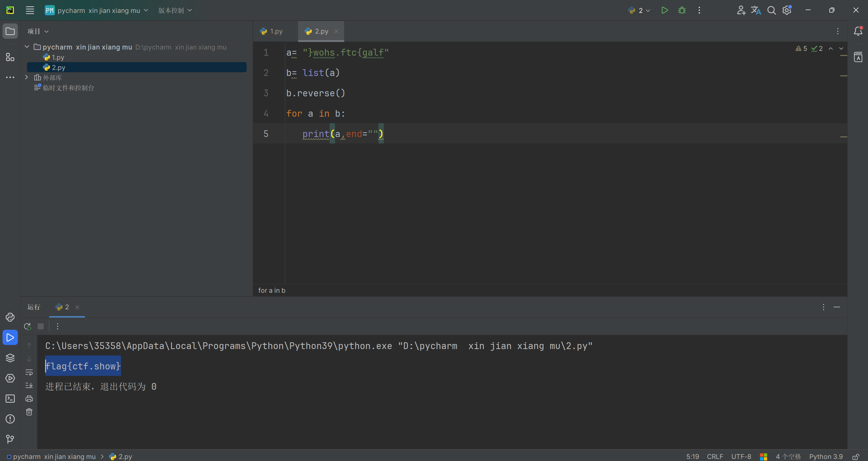868x461 pixels.
Task: Go to line via 5:19 indicator
Action: 692,457
